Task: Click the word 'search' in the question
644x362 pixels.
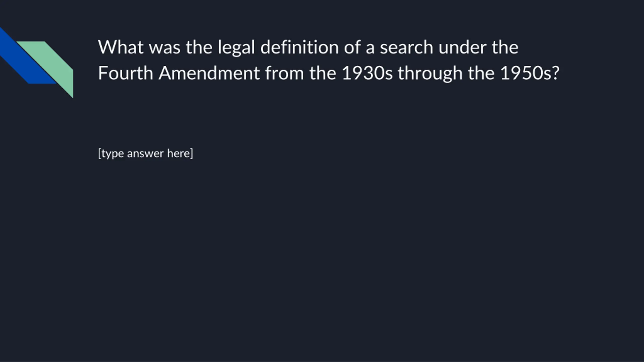Action: tap(406, 47)
